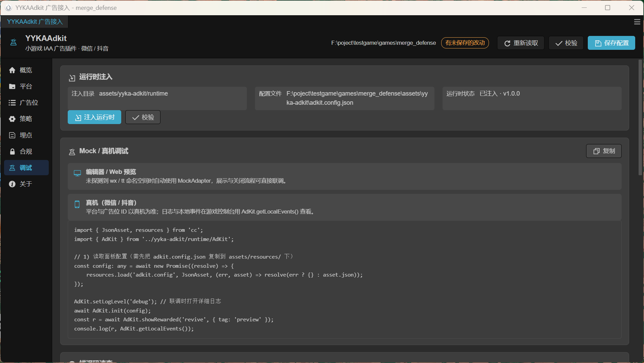Click the monitor icon for 编辑器 / Web 预览
Image resolution: width=644 pixels, height=363 pixels.
pos(77,173)
